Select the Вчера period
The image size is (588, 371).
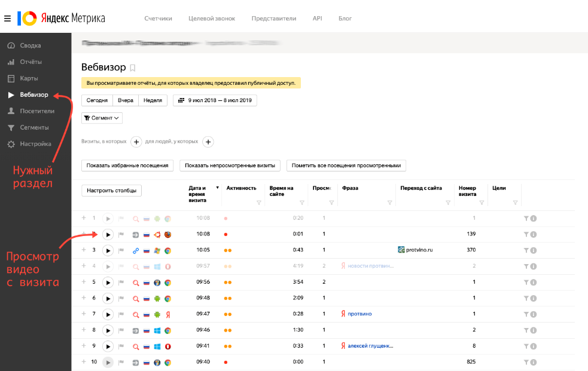(x=126, y=100)
